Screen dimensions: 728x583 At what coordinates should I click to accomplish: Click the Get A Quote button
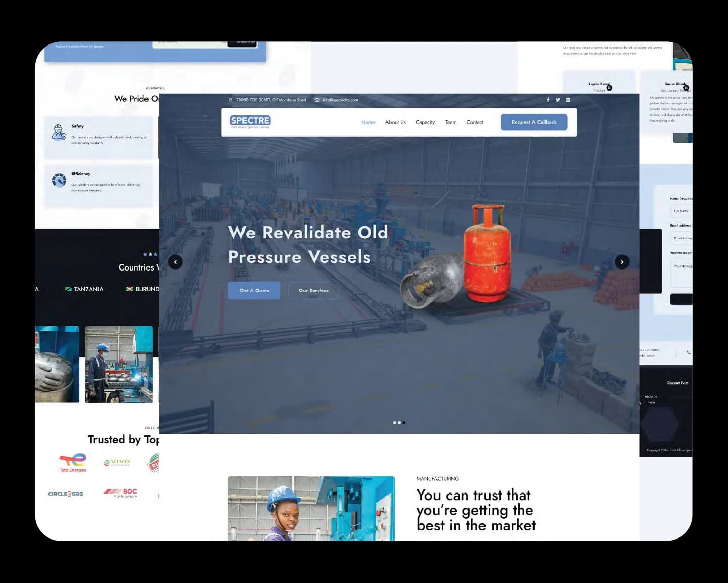pyautogui.click(x=254, y=290)
